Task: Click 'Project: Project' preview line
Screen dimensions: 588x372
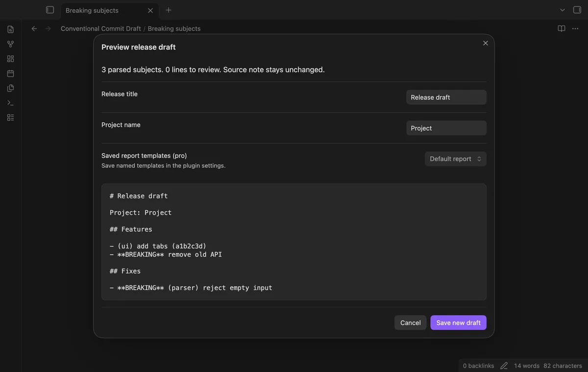Action: (141, 212)
